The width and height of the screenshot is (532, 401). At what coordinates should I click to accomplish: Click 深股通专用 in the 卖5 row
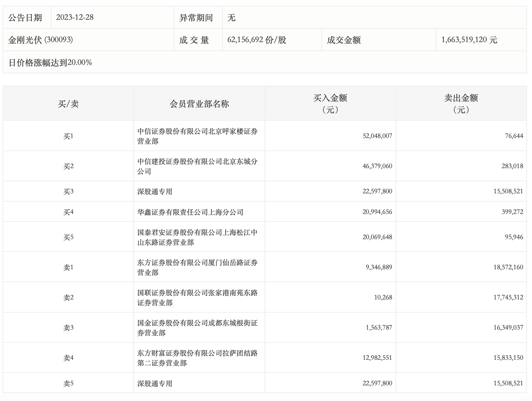pyautogui.click(x=155, y=383)
